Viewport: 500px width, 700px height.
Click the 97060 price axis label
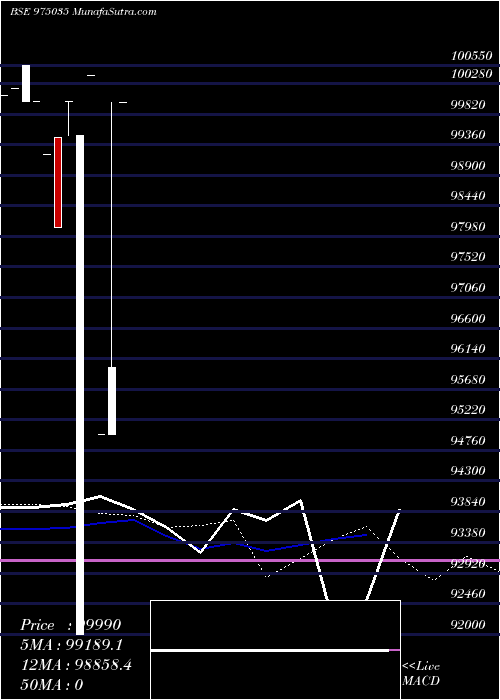pyautogui.click(x=468, y=288)
